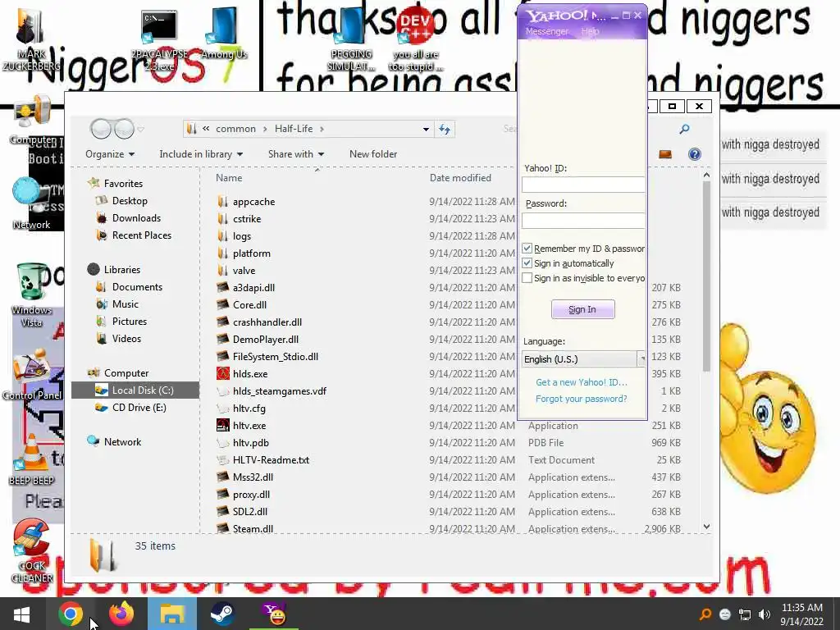Sort files by Date modified column
This screenshot has height=630, width=840.
(x=460, y=178)
